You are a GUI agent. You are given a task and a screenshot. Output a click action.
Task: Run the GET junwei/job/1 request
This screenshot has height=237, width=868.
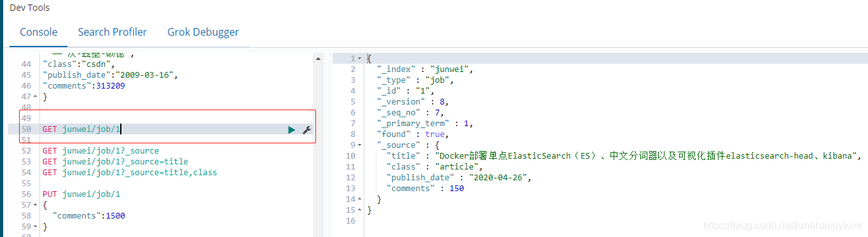click(291, 129)
